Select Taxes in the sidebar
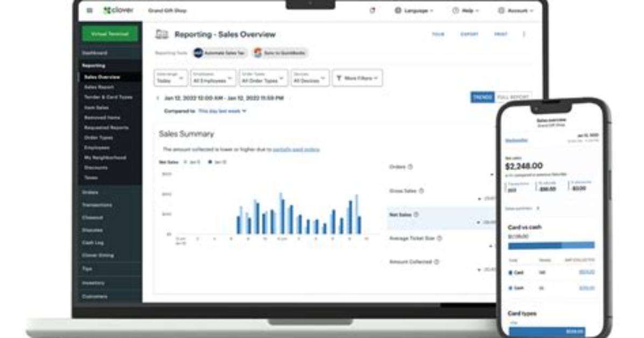 (x=91, y=178)
